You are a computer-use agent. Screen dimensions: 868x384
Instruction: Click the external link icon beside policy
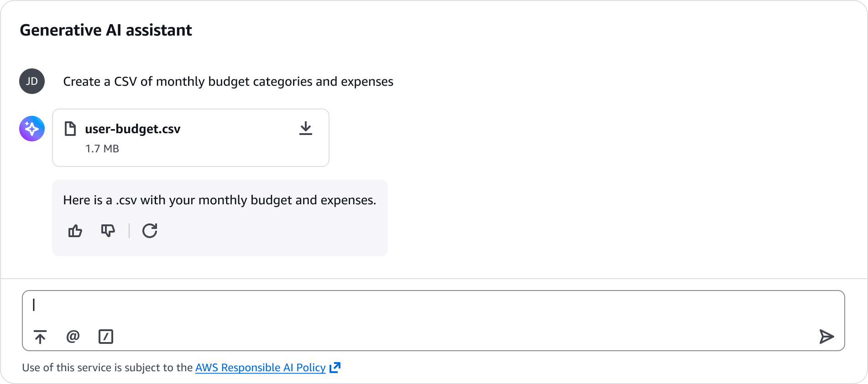pos(335,368)
